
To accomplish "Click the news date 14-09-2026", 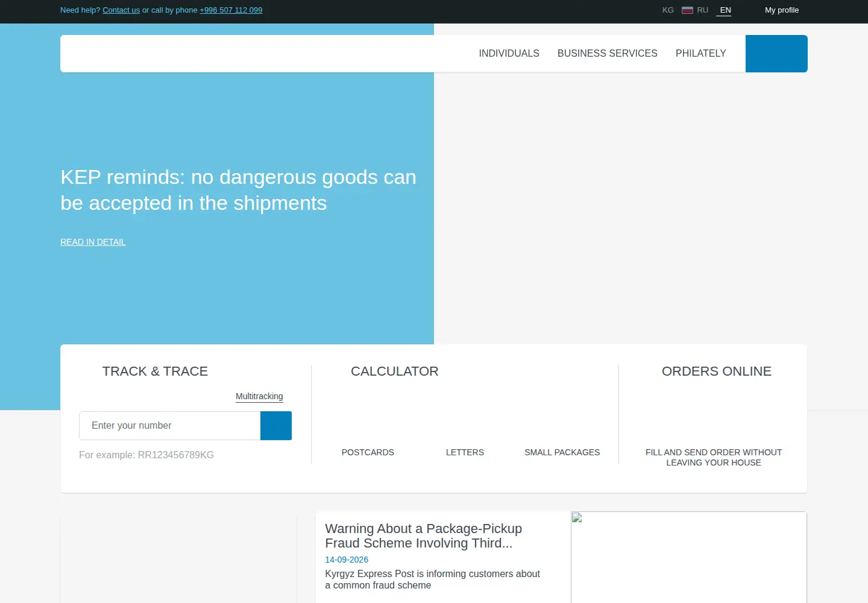I will (x=347, y=560).
